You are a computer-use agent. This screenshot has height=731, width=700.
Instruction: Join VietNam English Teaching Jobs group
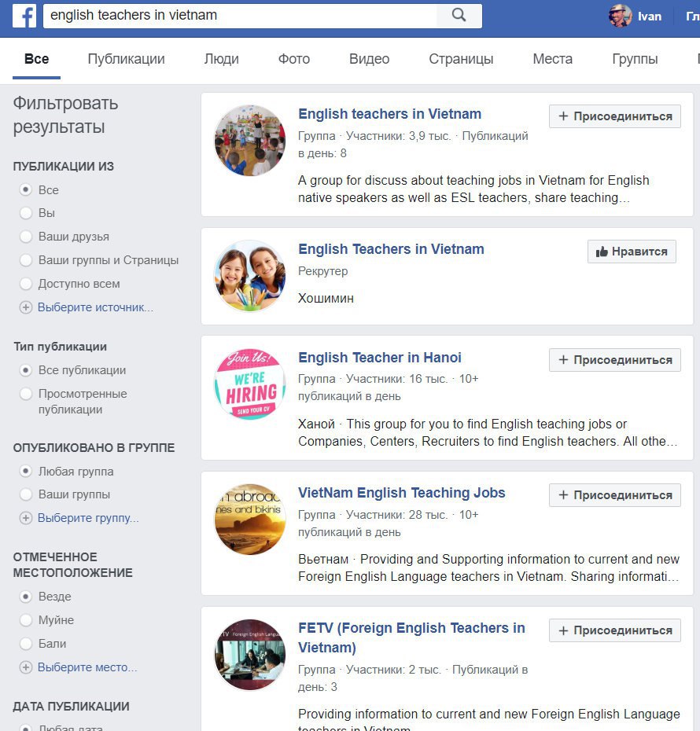(614, 495)
